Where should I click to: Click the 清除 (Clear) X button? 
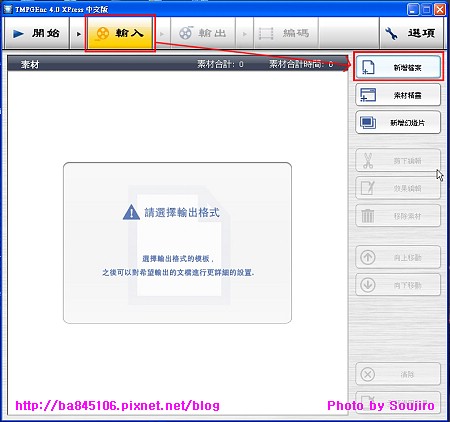398,374
